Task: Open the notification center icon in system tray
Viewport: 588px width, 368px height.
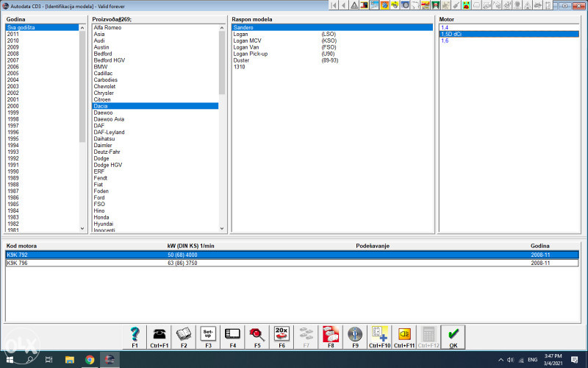Action: point(574,360)
